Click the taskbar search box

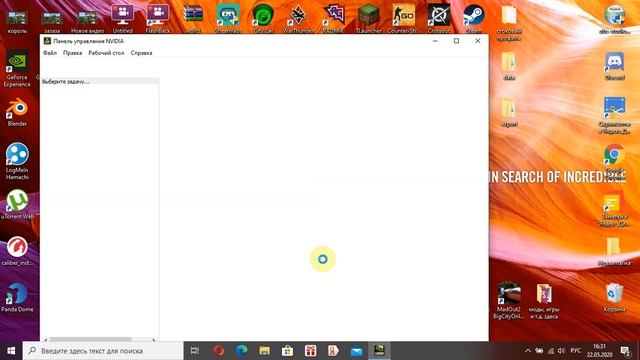[103, 351]
